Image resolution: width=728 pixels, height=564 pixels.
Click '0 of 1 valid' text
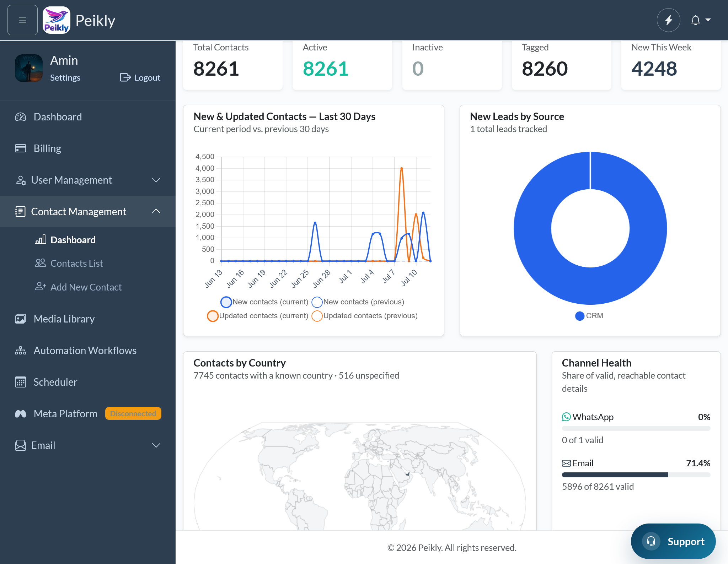583,440
